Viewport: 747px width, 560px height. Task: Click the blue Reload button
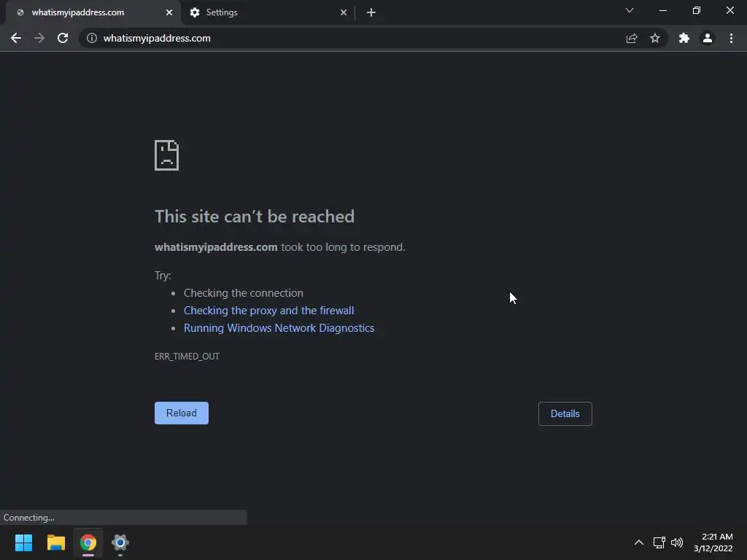(182, 413)
